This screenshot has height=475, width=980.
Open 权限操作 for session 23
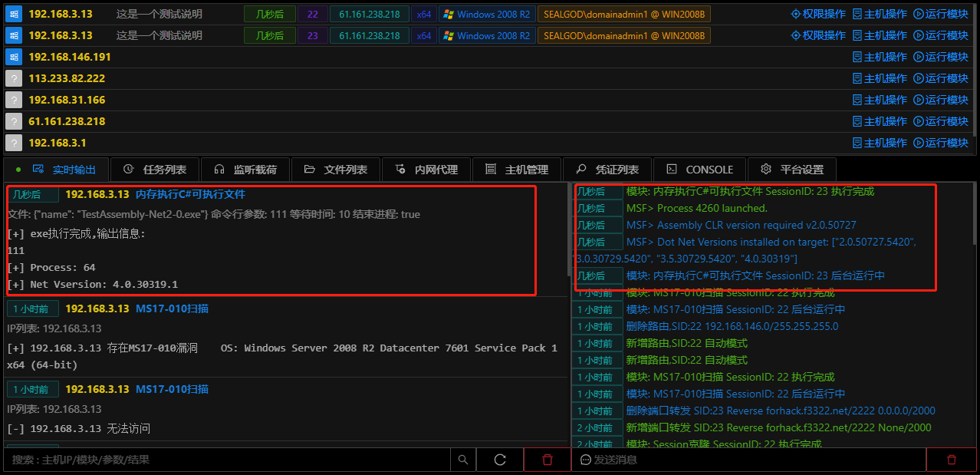coord(818,35)
